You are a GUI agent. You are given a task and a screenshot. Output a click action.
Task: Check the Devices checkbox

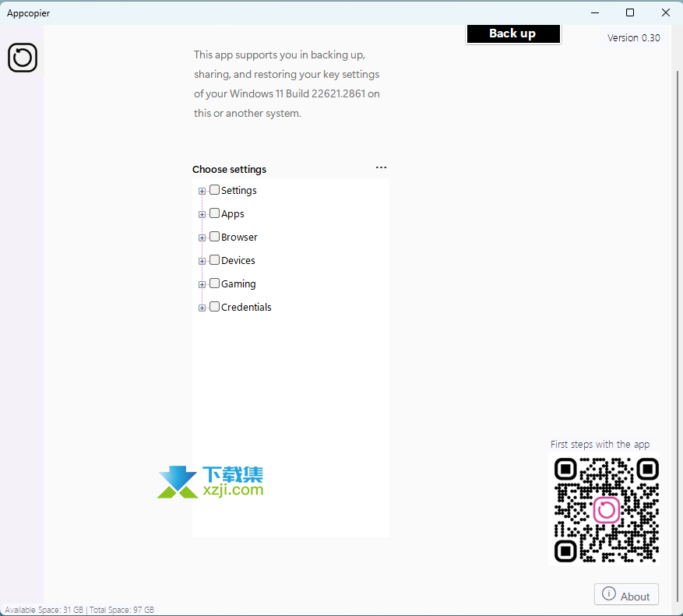pos(214,260)
